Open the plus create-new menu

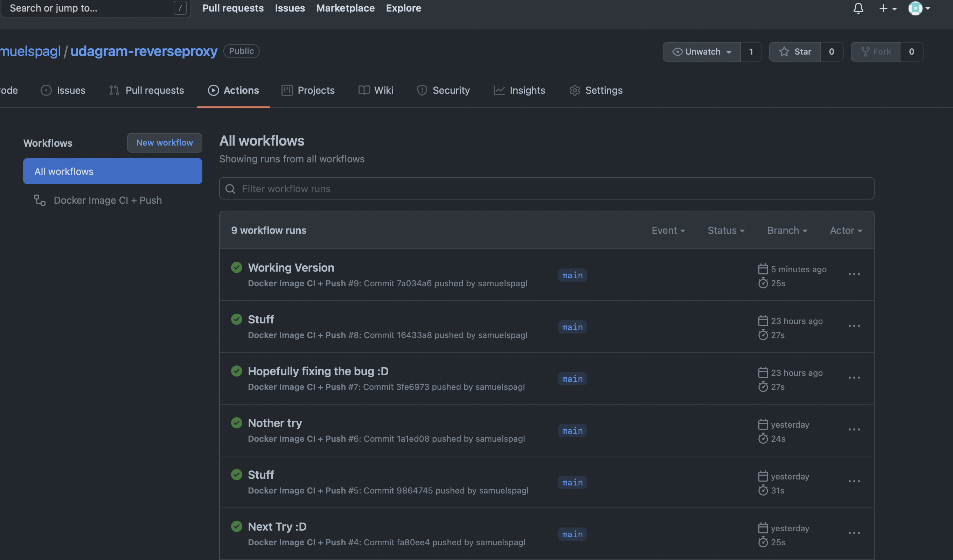click(x=887, y=8)
